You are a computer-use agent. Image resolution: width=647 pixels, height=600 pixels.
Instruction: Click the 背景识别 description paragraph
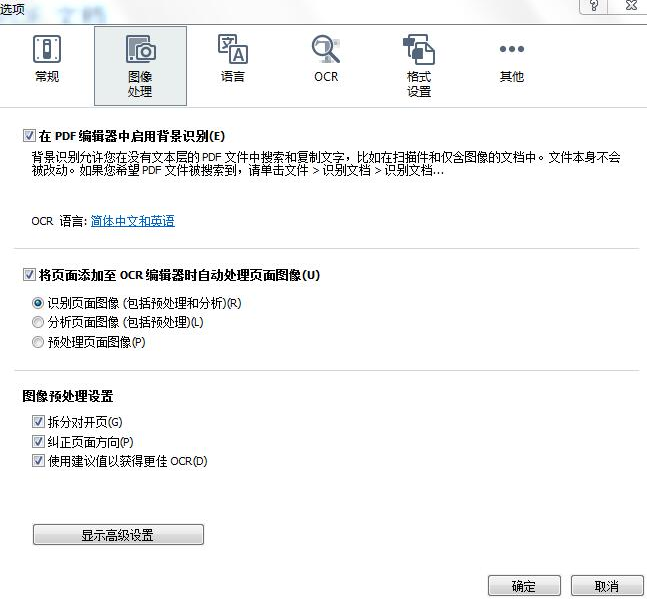(x=326, y=163)
